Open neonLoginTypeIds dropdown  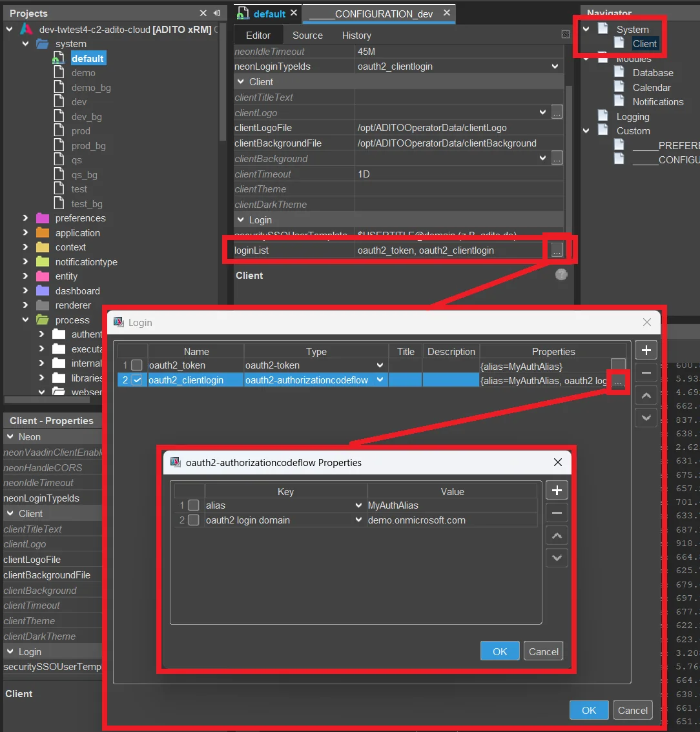554,66
